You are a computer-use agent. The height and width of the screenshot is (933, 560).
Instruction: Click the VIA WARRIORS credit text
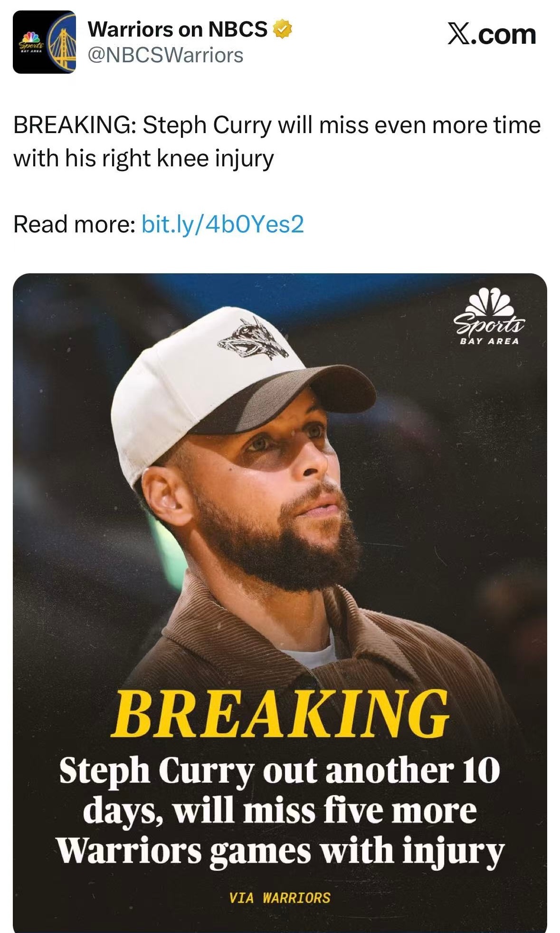pos(279,898)
